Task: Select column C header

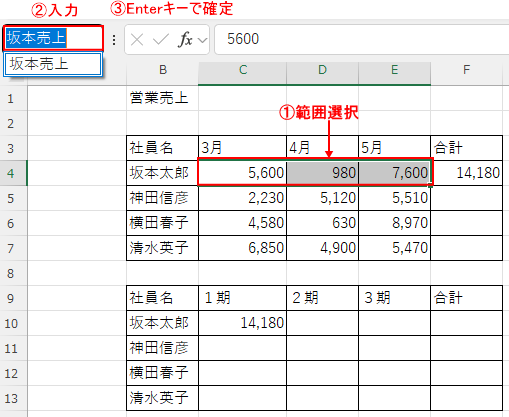Action: (x=243, y=70)
